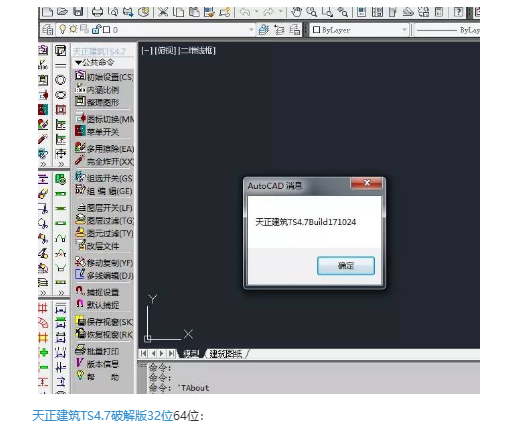This screenshot has height=427, width=516.
Task: Click layer 0 color square
Action: [x=107, y=30]
